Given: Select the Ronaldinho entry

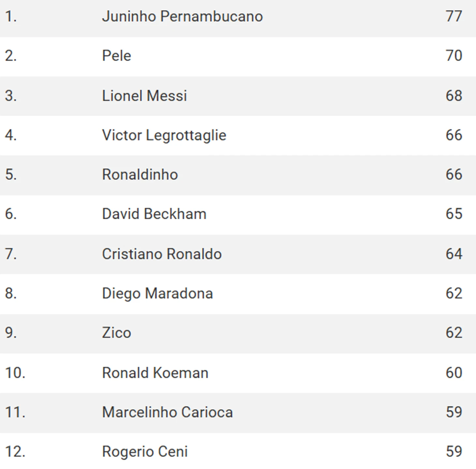Looking at the screenshot, I should pos(140,174).
